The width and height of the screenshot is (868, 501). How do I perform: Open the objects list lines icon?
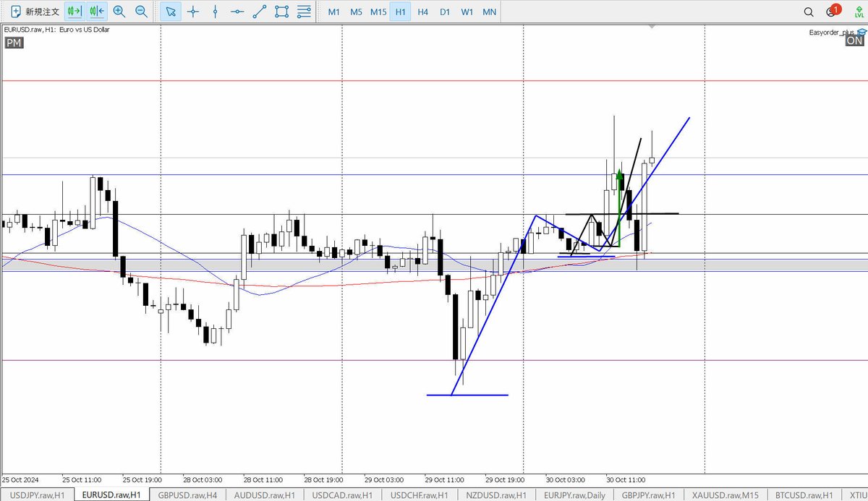(305, 12)
